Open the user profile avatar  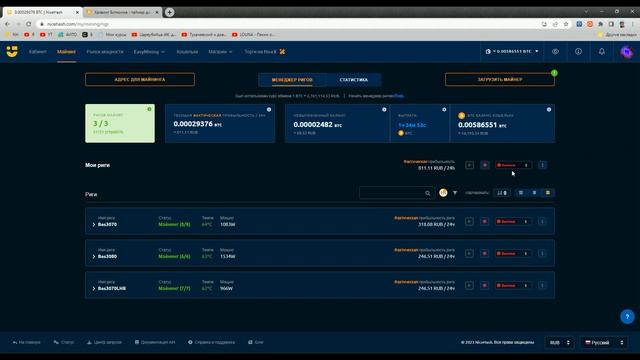coord(627,52)
